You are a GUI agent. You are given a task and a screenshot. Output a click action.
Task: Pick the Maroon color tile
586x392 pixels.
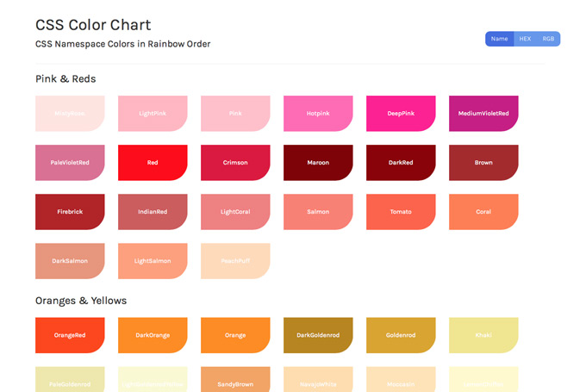coord(318,163)
